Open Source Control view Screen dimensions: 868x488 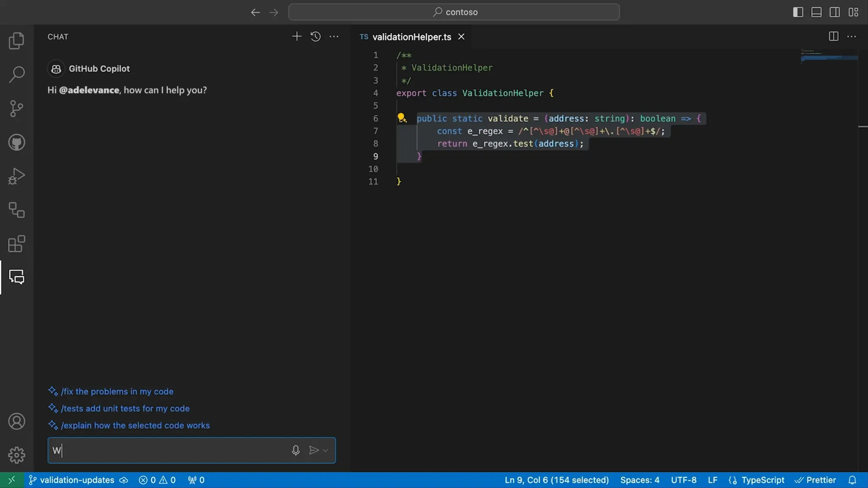(17, 108)
